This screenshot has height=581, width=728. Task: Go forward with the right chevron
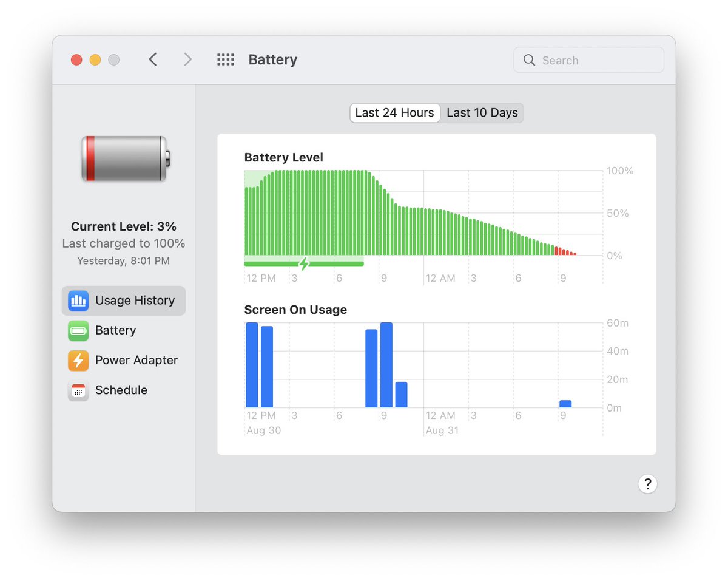tap(188, 59)
